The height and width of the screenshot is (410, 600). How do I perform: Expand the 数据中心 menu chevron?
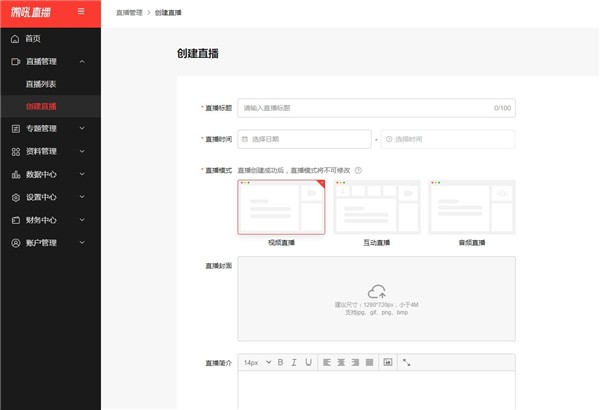82,174
